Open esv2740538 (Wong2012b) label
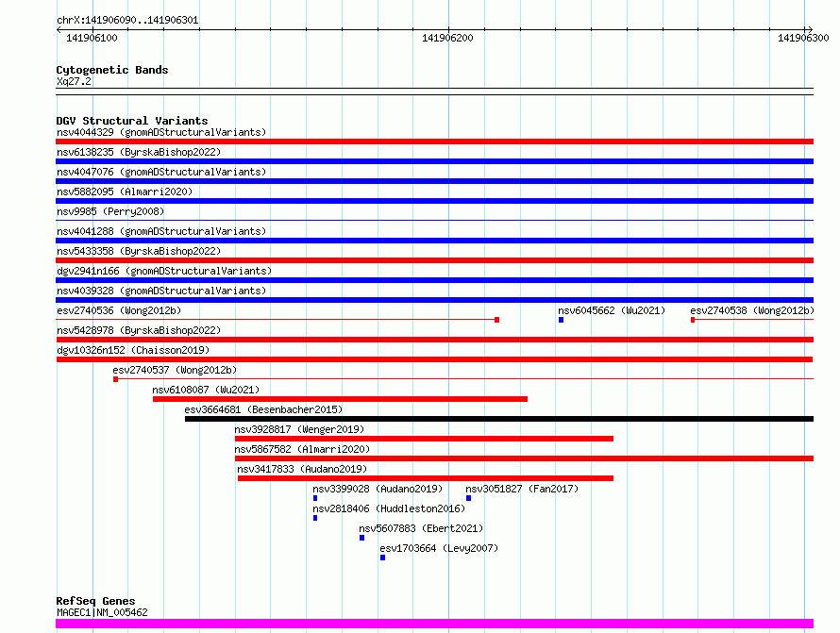840x633 pixels. 752,310
